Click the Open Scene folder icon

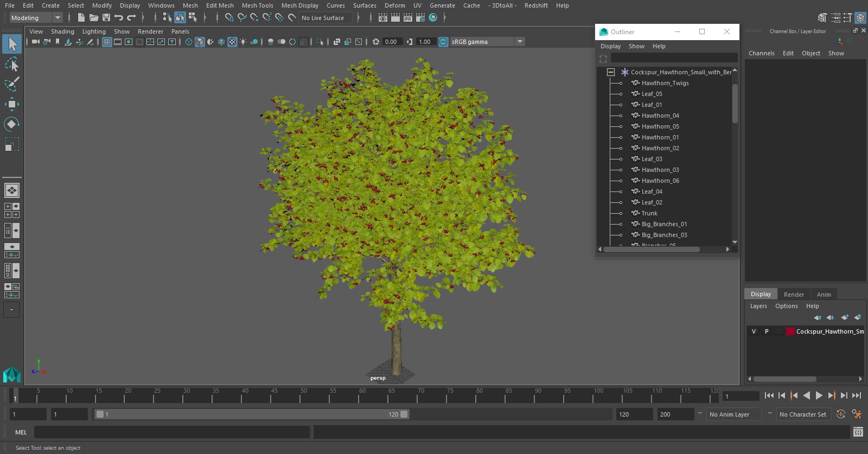point(93,18)
